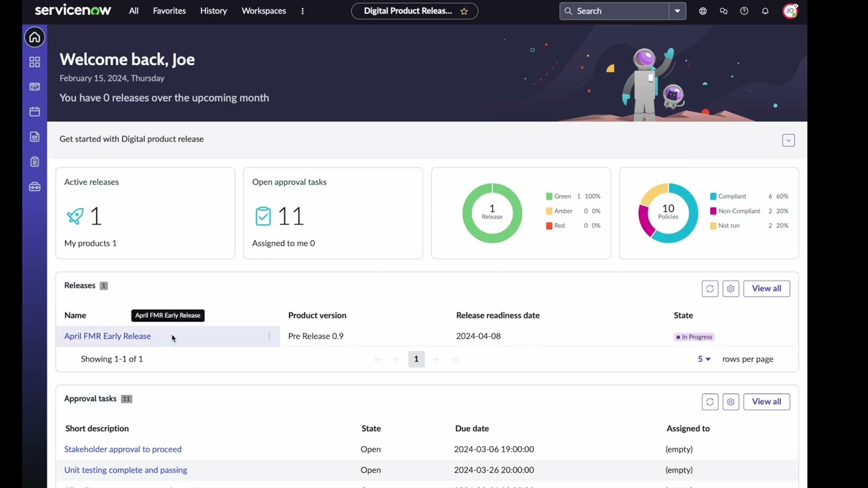Viewport: 868px width, 488px height.
Task: Click the Digital Product Release title pill
Action: 414,11
